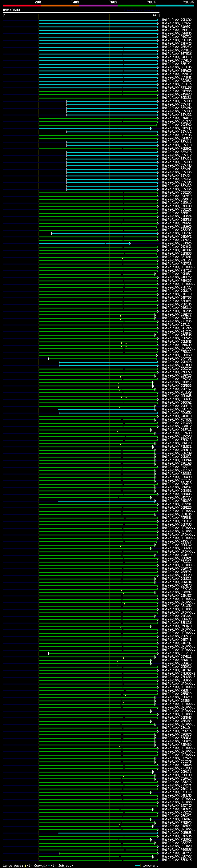Click hit label UniRef100_Q4XQK1
Viewport: 197px width, 868px height.
[x=176, y=247]
